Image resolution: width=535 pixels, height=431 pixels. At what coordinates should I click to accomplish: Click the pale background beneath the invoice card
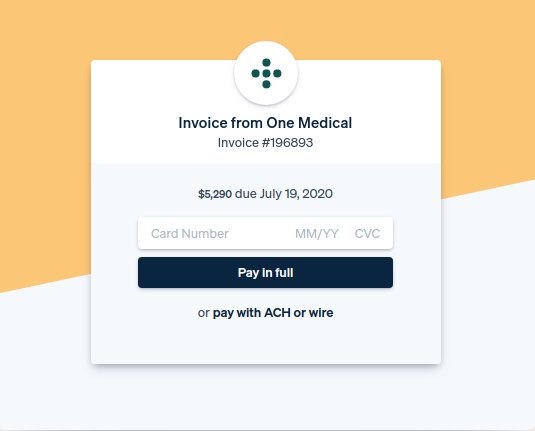point(266,398)
